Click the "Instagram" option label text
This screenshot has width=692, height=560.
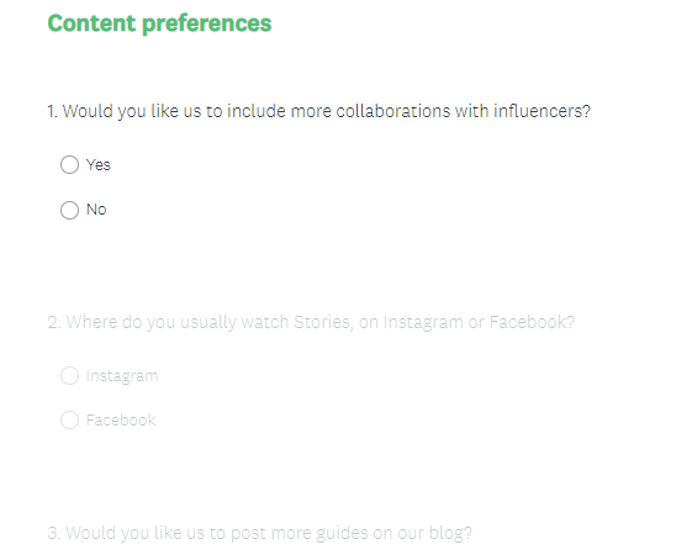click(122, 376)
